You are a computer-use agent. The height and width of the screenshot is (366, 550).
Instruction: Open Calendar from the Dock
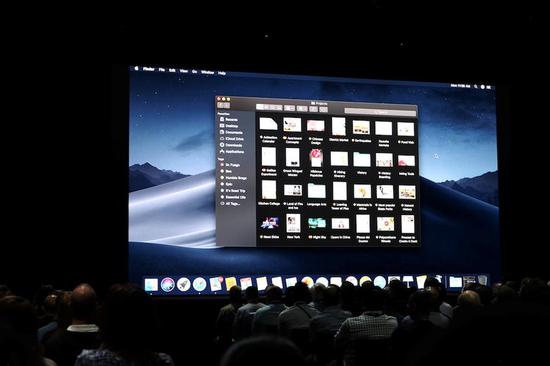pyautogui.click(x=246, y=283)
